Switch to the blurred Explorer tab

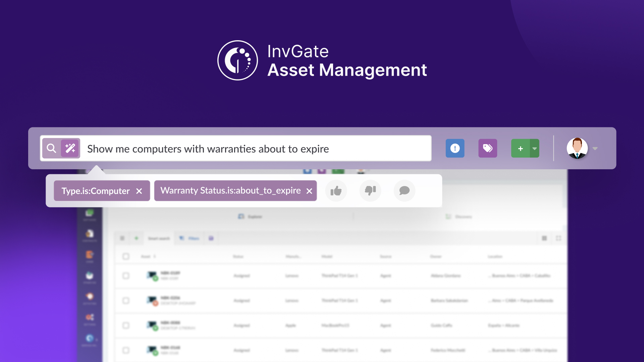click(250, 217)
